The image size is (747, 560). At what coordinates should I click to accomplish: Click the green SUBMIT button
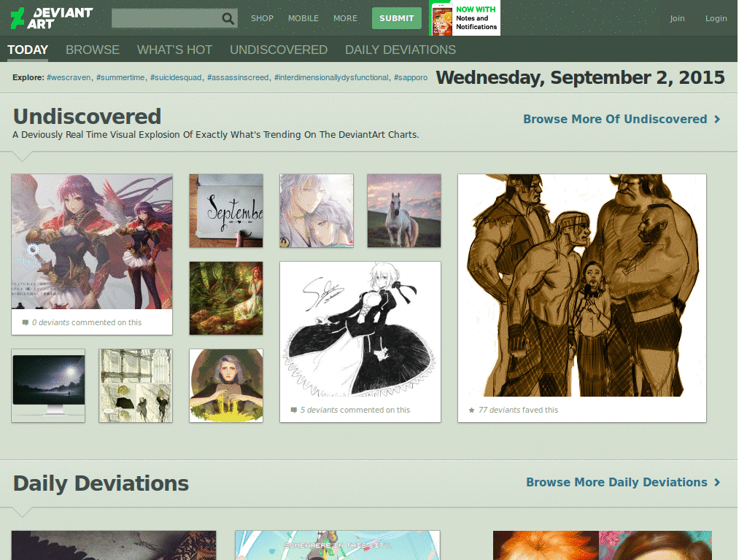pos(396,18)
